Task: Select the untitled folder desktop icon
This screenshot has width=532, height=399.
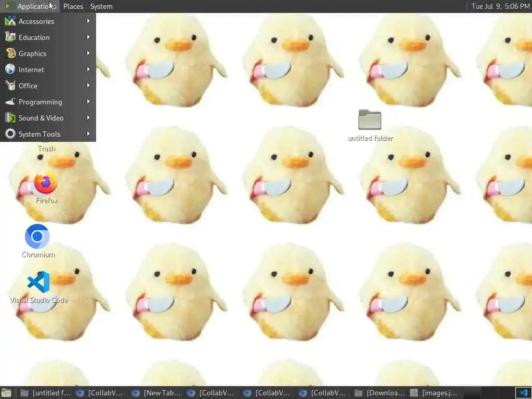Action: (370, 119)
